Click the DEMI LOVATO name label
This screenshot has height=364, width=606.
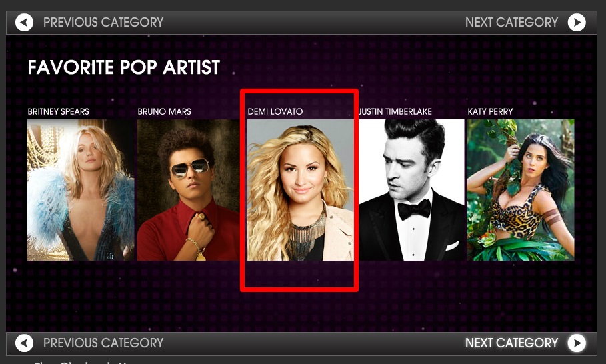275,112
